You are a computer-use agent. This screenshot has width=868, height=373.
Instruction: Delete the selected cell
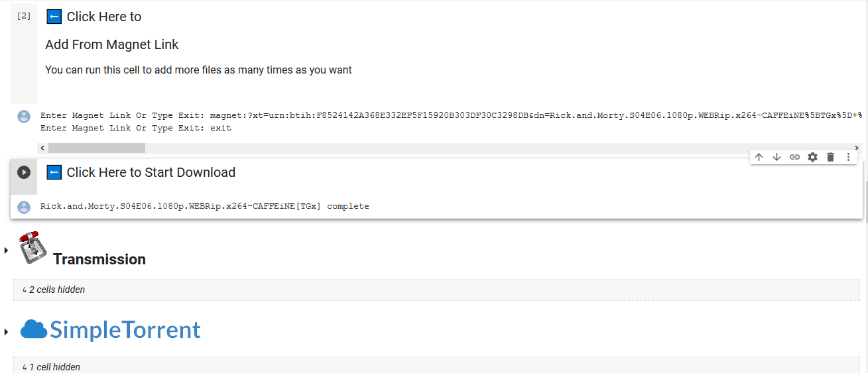(x=830, y=157)
